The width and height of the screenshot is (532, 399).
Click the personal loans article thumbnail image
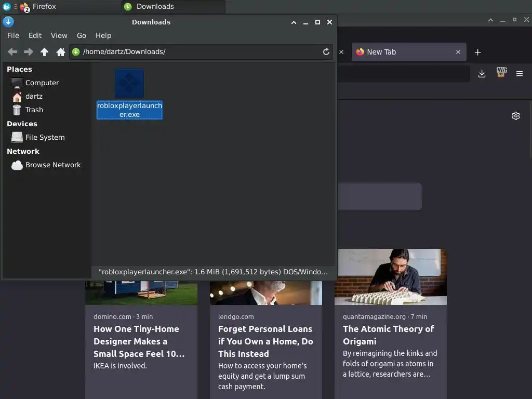[265, 293]
